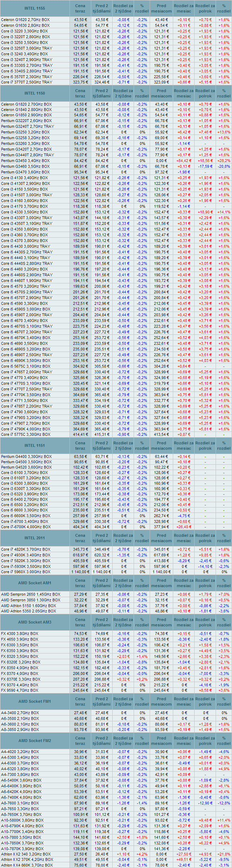
Task: Select the INTEL 1150 section header
Action: (35, 93)
